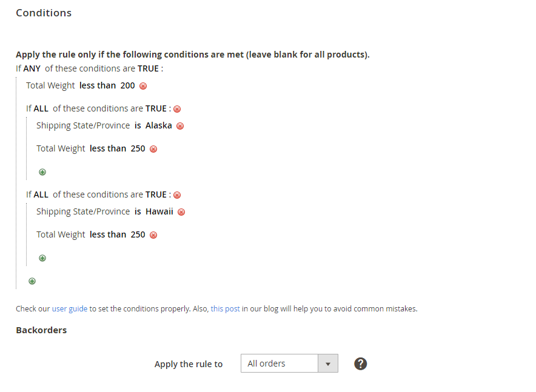The height and width of the screenshot is (392, 536).
Task: Change the top-level ANY aggregator
Action: (x=32, y=68)
